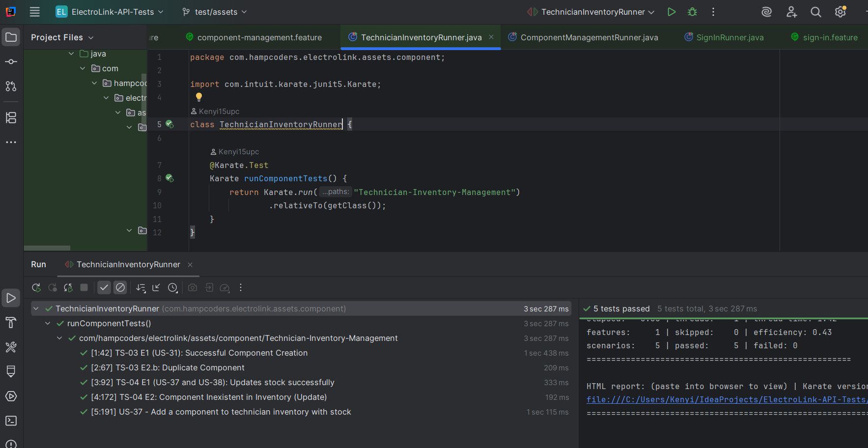Image resolution: width=868 pixels, height=448 pixels.
Task: Switch to SignInRunner.java tab
Action: pyautogui.click(x=724, y=37)
